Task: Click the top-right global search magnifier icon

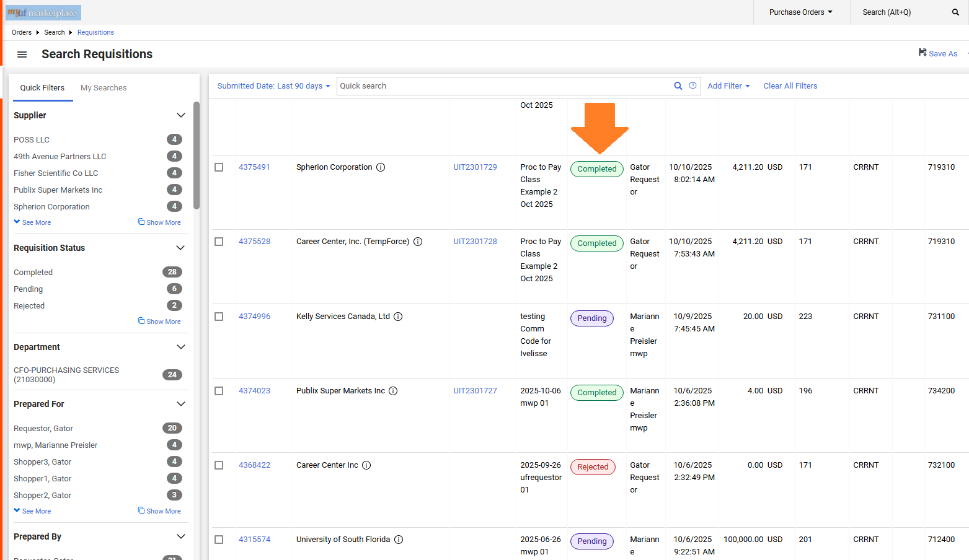Action: coord(955,12)
